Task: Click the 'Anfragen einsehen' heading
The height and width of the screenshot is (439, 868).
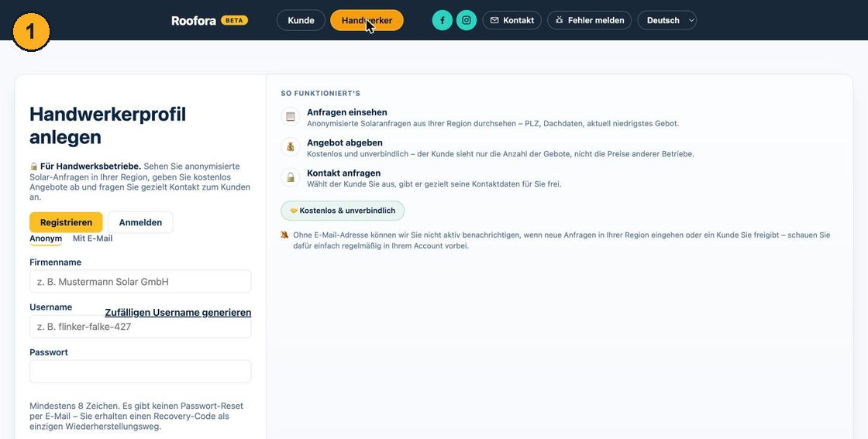Action: [347, 112]
